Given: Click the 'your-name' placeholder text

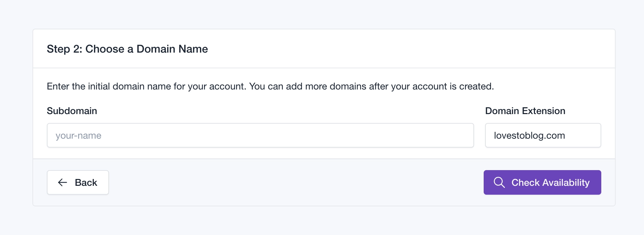Looking at the screenshot, I should (x=79, y=136).
